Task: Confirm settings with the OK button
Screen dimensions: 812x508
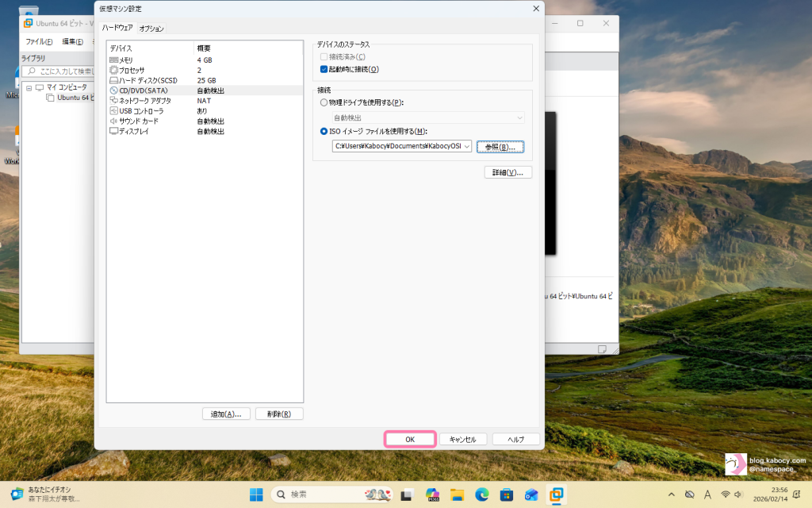Action: [410, 439]
